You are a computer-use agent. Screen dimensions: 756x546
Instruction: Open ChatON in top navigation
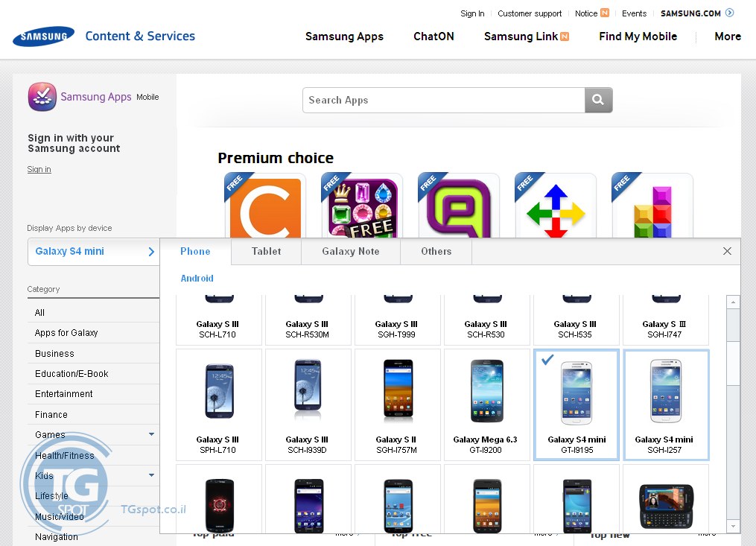(x=433, y=36)
